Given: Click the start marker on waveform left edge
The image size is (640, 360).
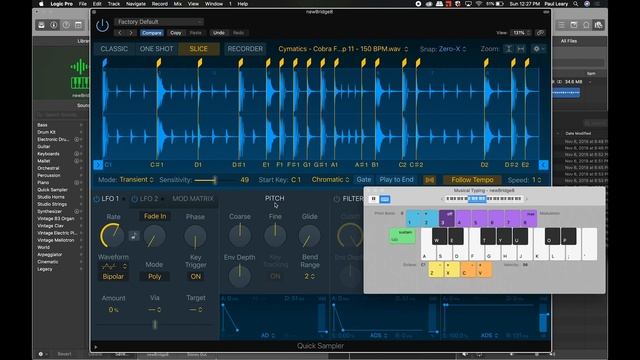Looking at the screenshot, I should point(98,165).
